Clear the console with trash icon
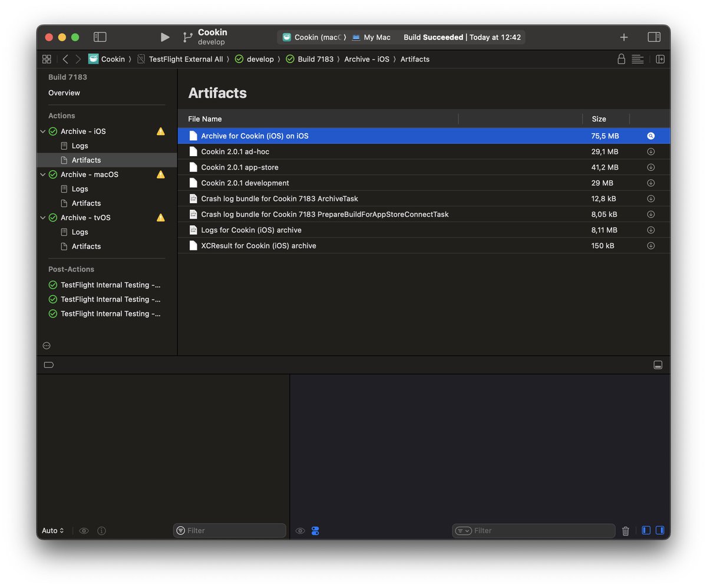The width and height of the screenshot is (707, 588). 626,531
